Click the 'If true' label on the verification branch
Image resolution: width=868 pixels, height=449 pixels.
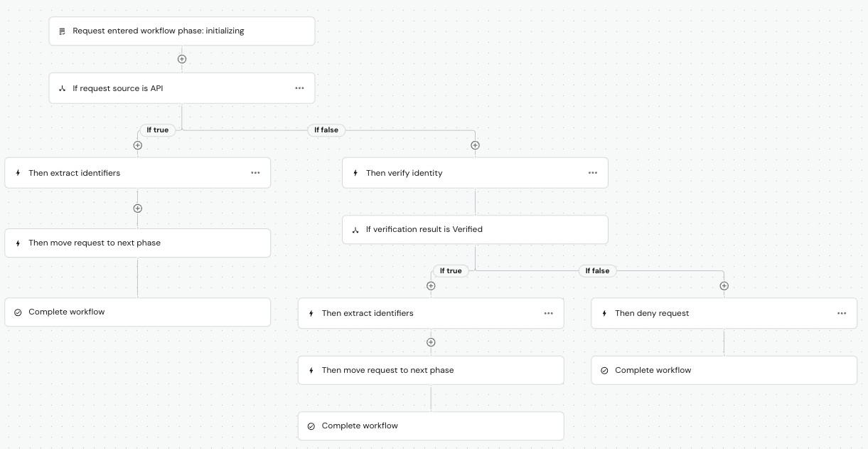(x=451, y=270)
